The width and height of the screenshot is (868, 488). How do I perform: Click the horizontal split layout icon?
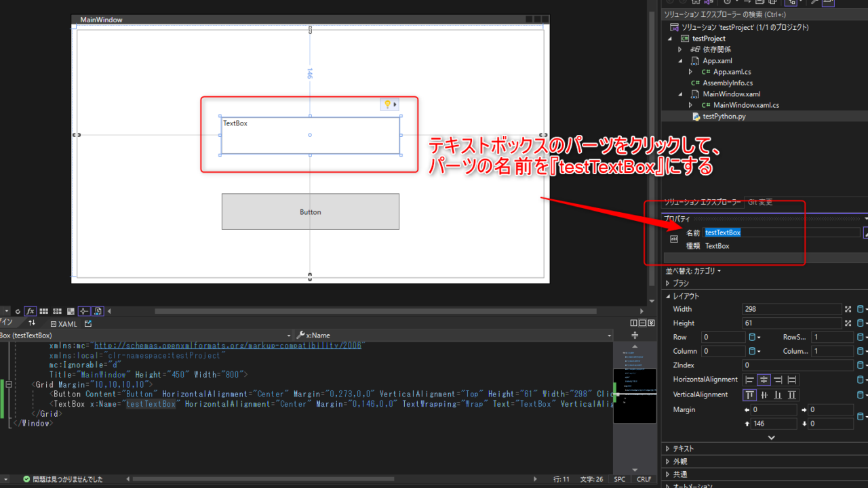tap(643, 323)
